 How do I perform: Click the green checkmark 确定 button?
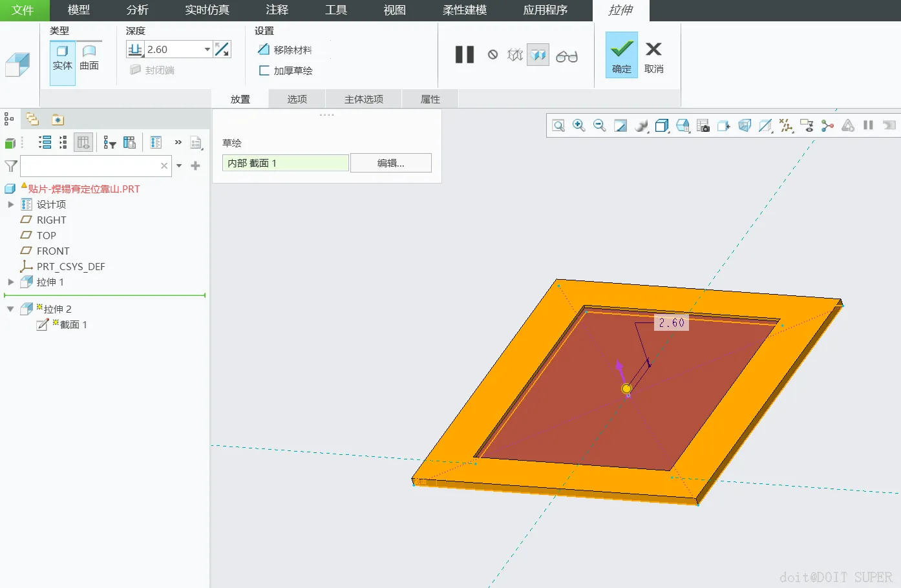click(622, 56)
